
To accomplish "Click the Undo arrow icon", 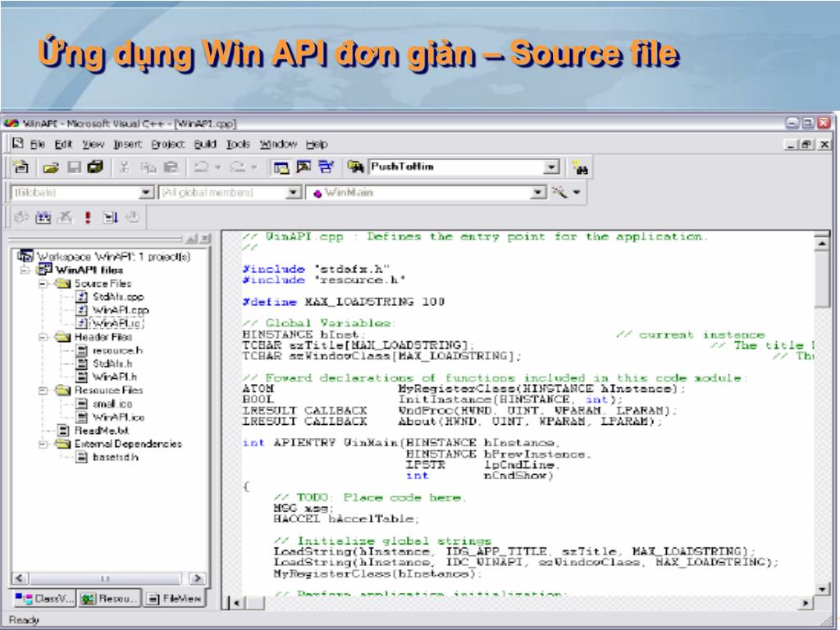I will [x=201, y=167].
